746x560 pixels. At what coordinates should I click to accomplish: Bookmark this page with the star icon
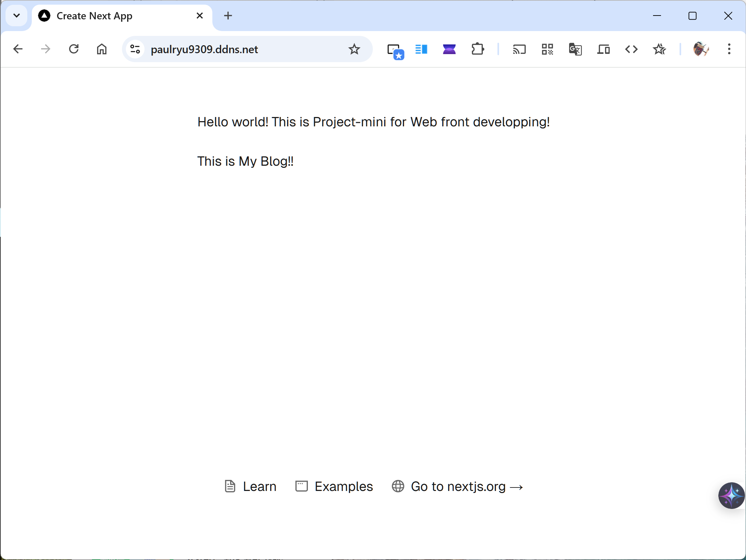pos(354,49)
